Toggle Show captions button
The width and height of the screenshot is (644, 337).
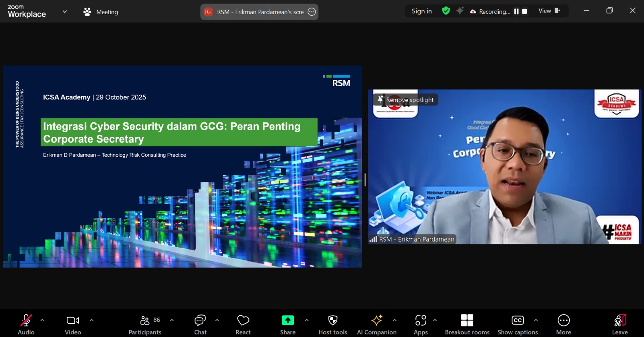518,325
